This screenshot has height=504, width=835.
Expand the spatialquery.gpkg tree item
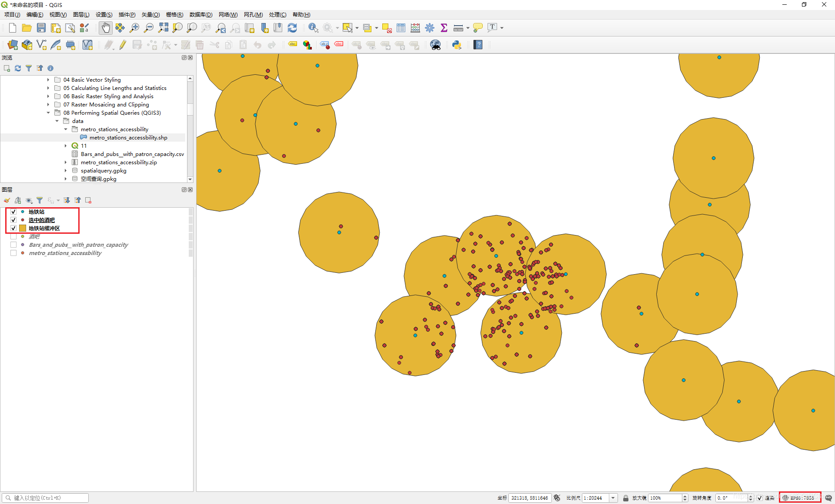(66, 170)
